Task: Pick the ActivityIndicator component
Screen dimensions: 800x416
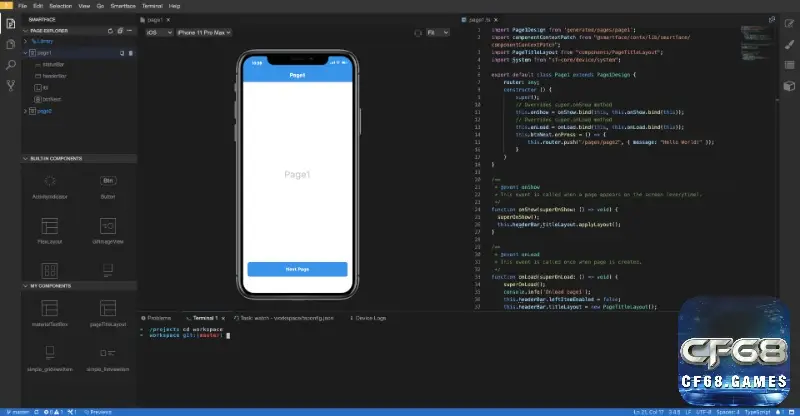Action: point(50,187)
